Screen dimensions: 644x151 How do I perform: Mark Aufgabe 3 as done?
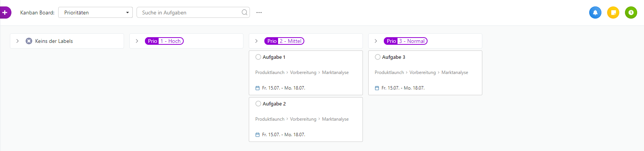[x=378, y=57]
